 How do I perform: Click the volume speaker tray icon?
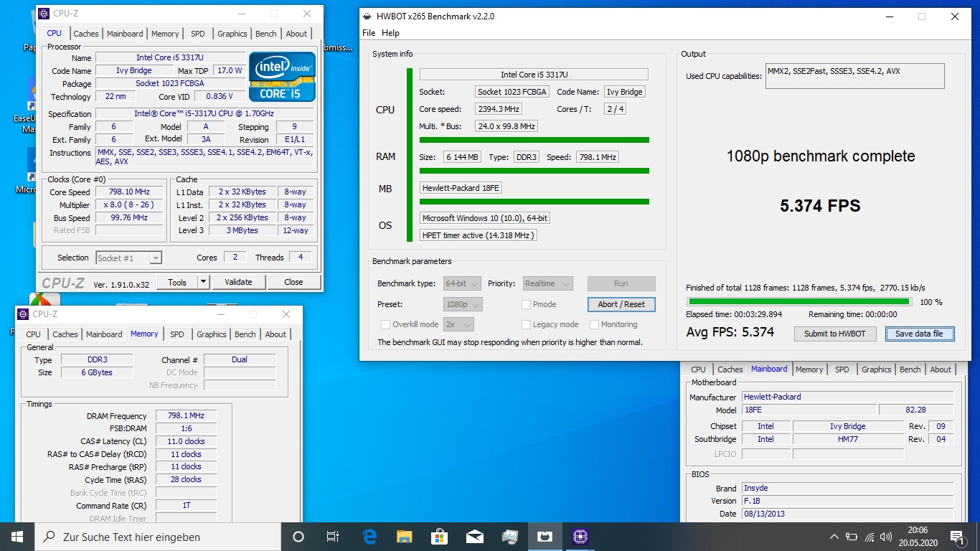(887, 536)
